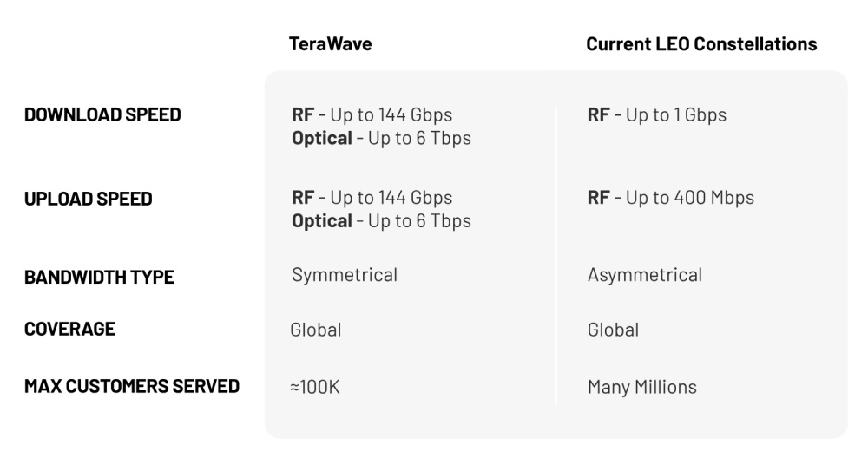Click Global coverage under Current LEO Constellations
Screen dimensions: 868x458
[613, 330]
